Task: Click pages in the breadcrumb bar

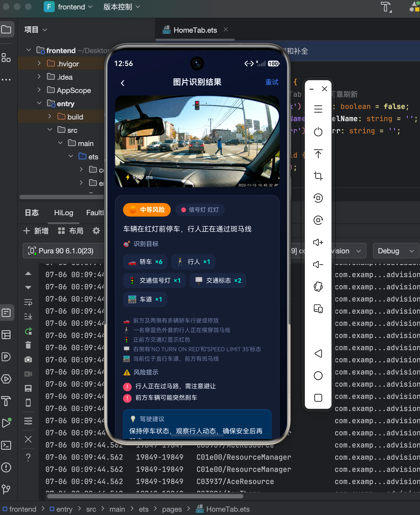Action: click(172, 509)
